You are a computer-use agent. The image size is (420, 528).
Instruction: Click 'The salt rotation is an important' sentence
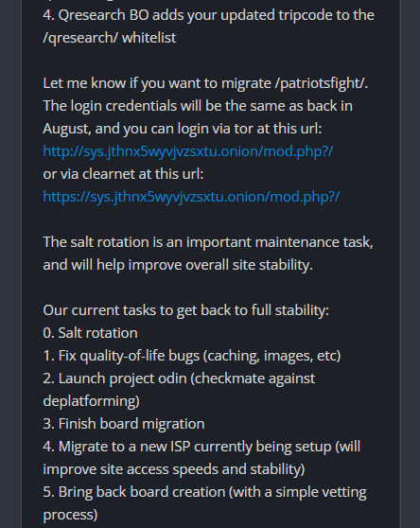point(208,242)
